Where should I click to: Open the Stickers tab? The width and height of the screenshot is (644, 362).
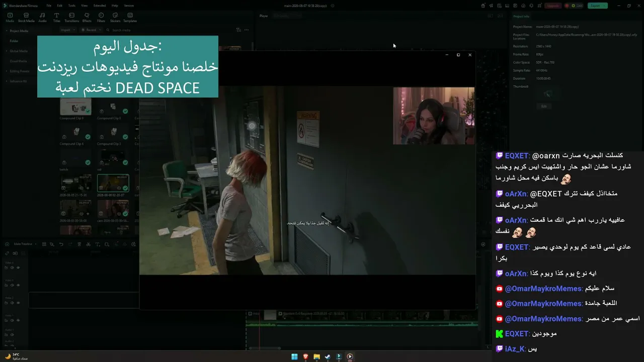tap(115, 18)
